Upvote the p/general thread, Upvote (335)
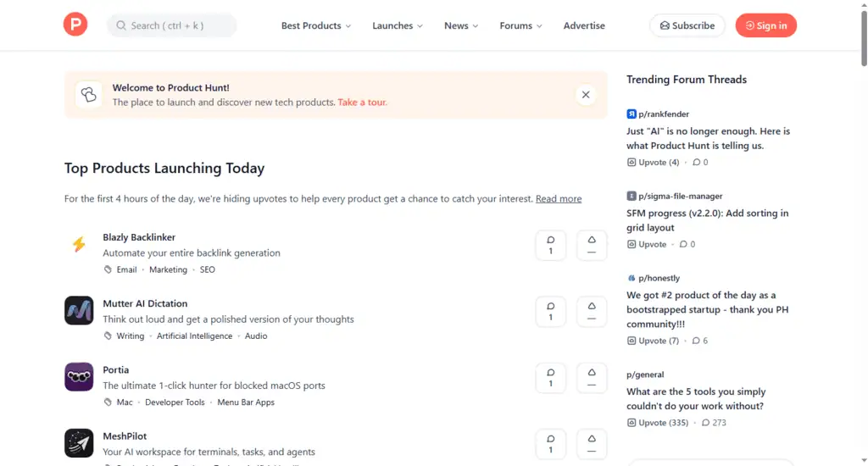The height and width of the screenshot is (466, 868). (658, 422)
